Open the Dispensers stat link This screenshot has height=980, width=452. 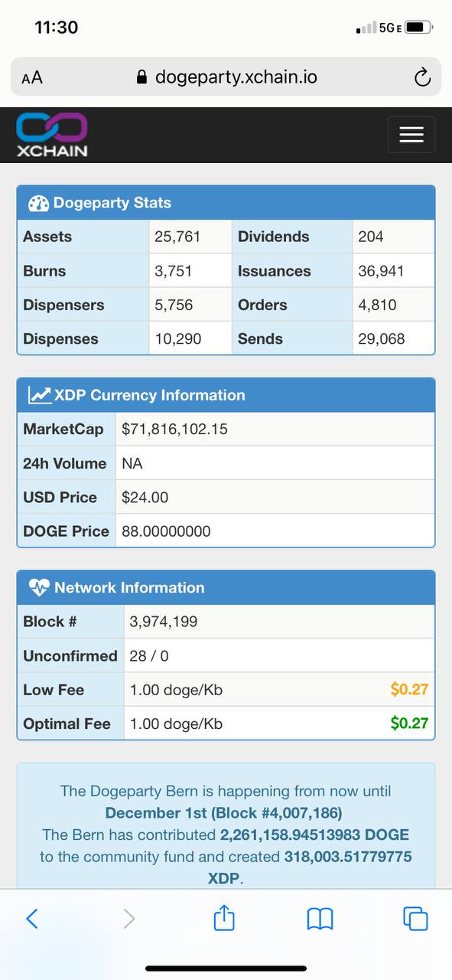[63, 305]
